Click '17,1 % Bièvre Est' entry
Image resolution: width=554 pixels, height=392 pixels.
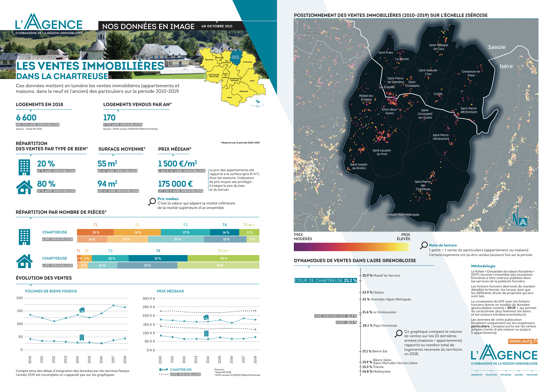tap(375, 351)
